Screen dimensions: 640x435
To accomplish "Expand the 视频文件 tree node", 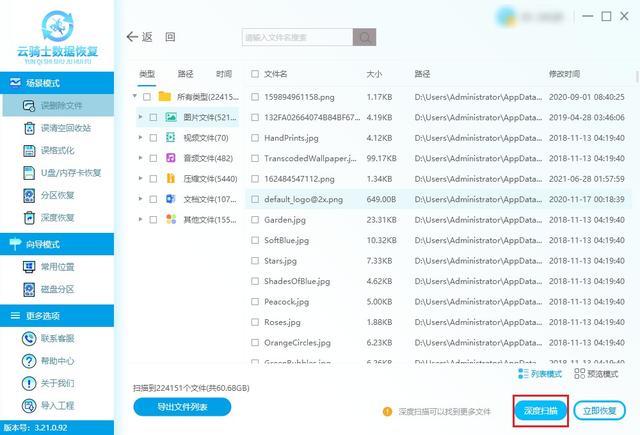I will coord(140,137).
